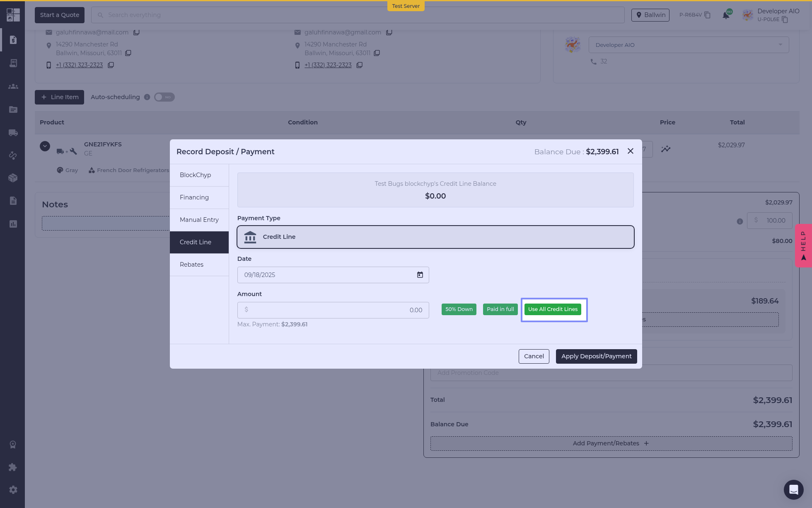Copy the gmail email address
Viewport: 812px width, 508px height.
(x=389, y=32)
